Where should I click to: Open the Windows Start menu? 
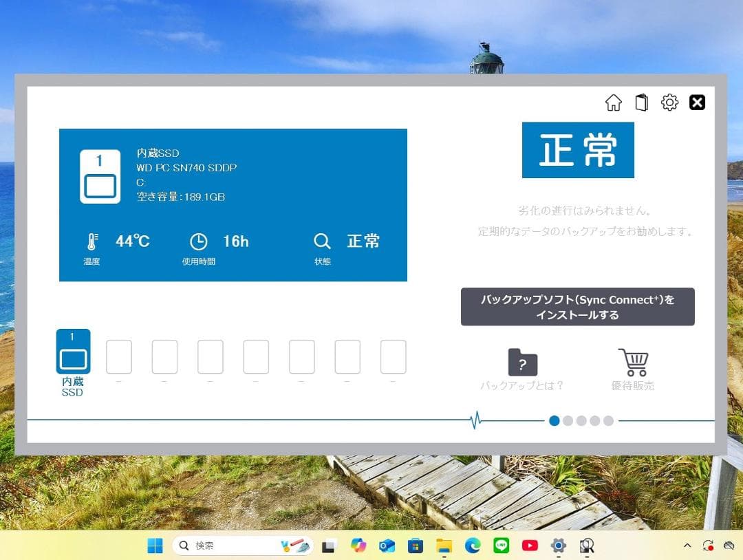click(154, 546)
